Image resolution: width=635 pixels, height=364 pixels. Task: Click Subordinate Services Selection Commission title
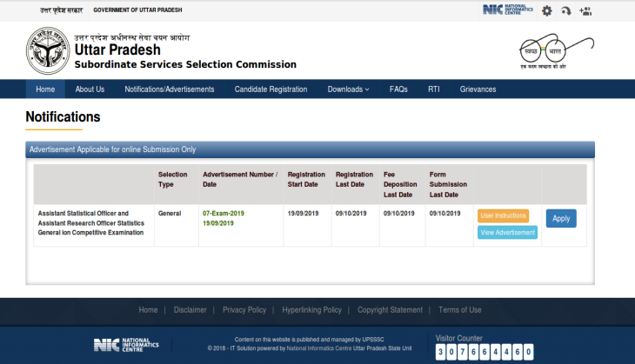pyautogui.click(x=185, y=64)
